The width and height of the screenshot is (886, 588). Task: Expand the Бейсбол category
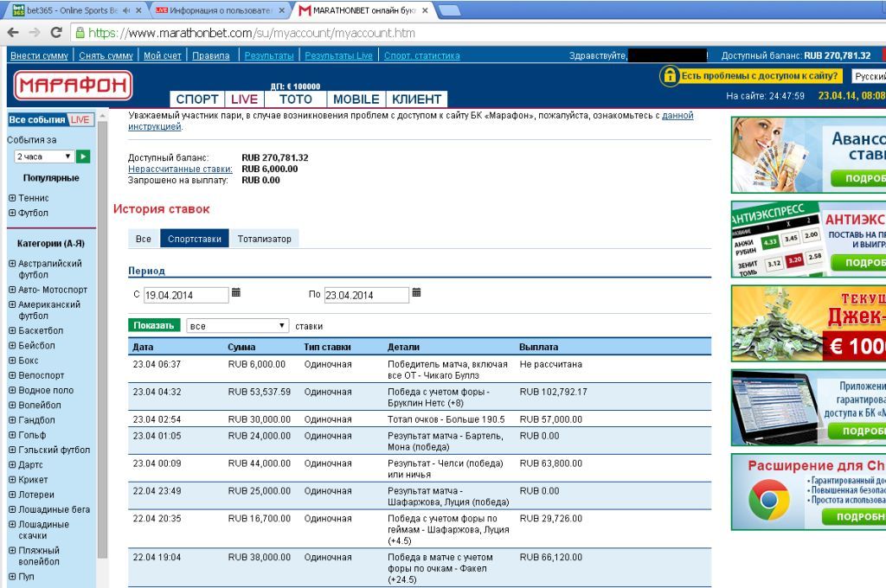coord(12,346)
